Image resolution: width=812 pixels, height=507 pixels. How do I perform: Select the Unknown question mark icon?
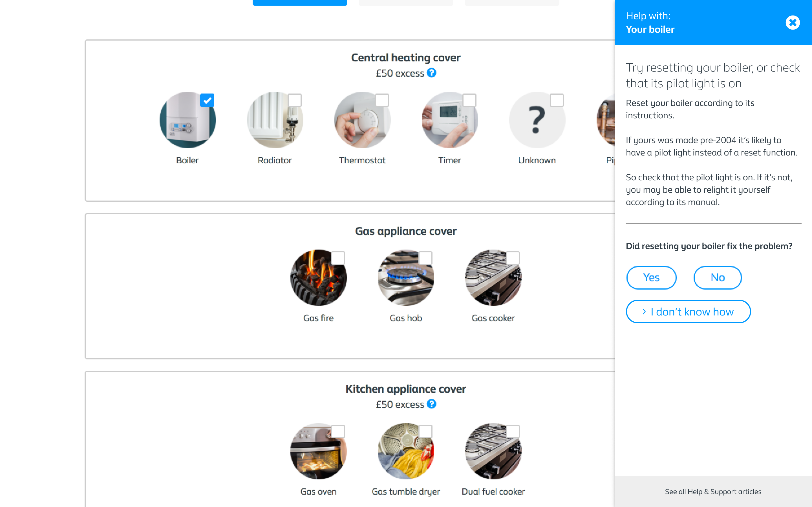point(537,120)
